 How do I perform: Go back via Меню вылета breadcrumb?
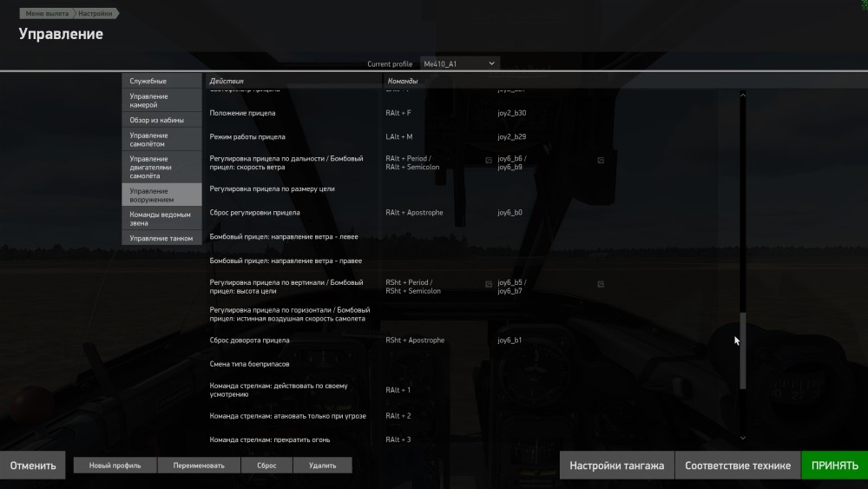pos(47,13)
